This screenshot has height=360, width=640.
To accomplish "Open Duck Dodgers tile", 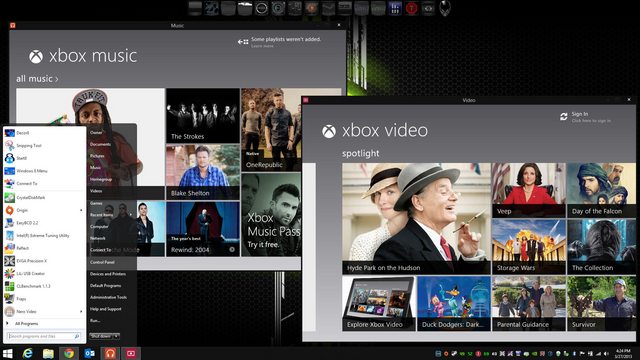I will coord(453,303).
